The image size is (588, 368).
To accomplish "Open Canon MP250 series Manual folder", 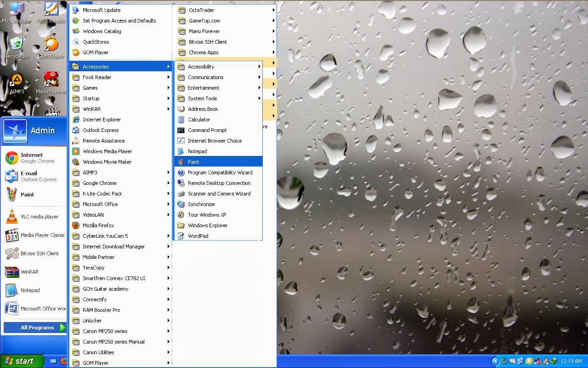I will pos(120,342).
